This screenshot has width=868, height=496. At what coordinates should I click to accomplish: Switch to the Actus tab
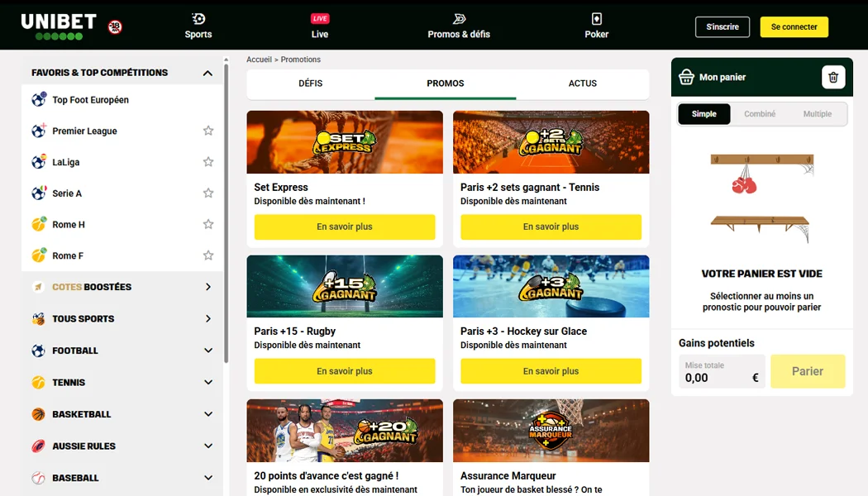(x=582, y=83)
